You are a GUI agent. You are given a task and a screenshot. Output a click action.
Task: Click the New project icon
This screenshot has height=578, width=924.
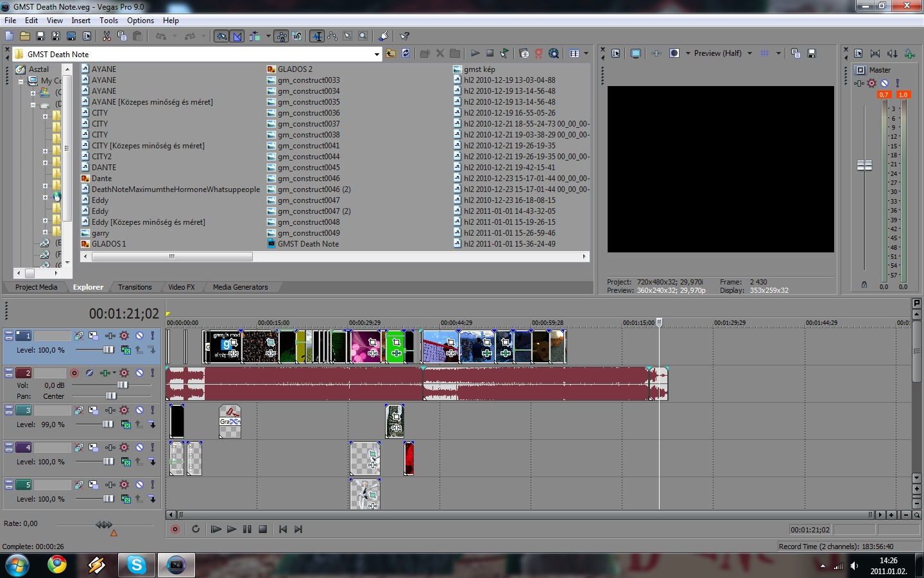pos(9,36)
